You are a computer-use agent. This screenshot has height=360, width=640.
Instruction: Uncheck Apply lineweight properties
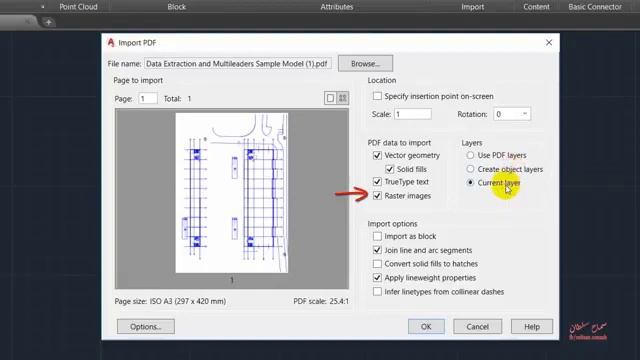[x=378, y=278]
